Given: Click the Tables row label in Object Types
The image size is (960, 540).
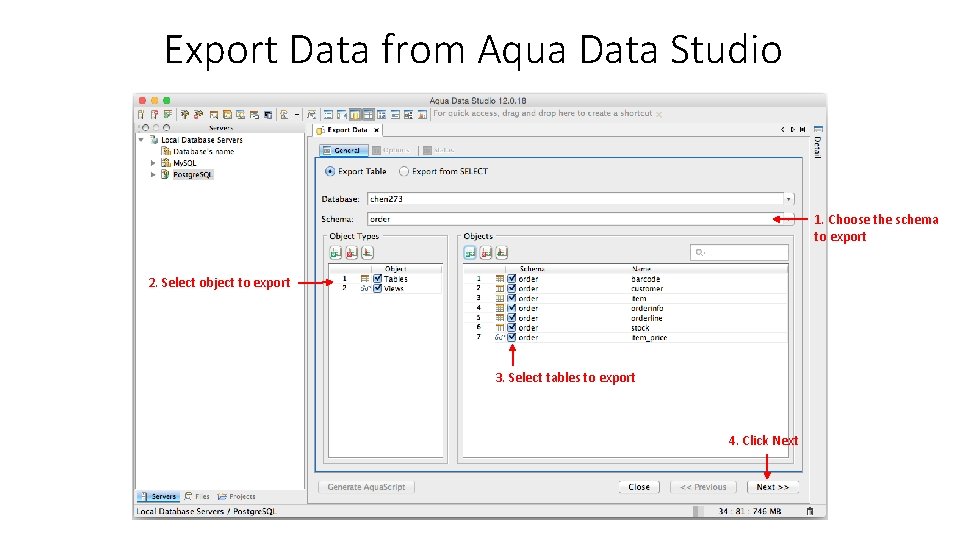Looking at the screenshot, I should 396,279.
